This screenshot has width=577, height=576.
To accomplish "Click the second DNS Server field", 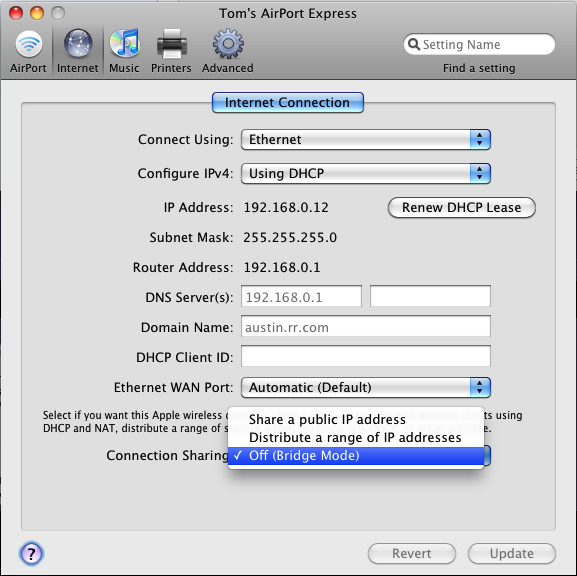I will tap(430, 296).
